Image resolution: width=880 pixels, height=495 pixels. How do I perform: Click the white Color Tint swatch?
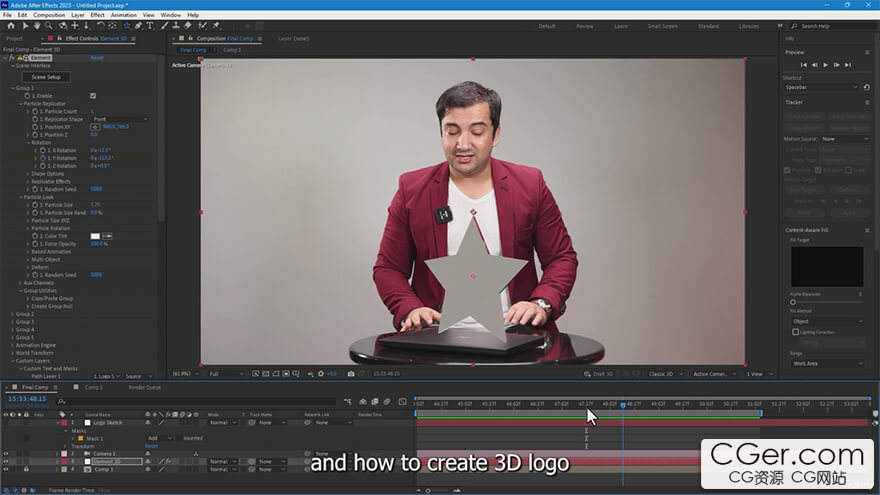coord(95,236)
